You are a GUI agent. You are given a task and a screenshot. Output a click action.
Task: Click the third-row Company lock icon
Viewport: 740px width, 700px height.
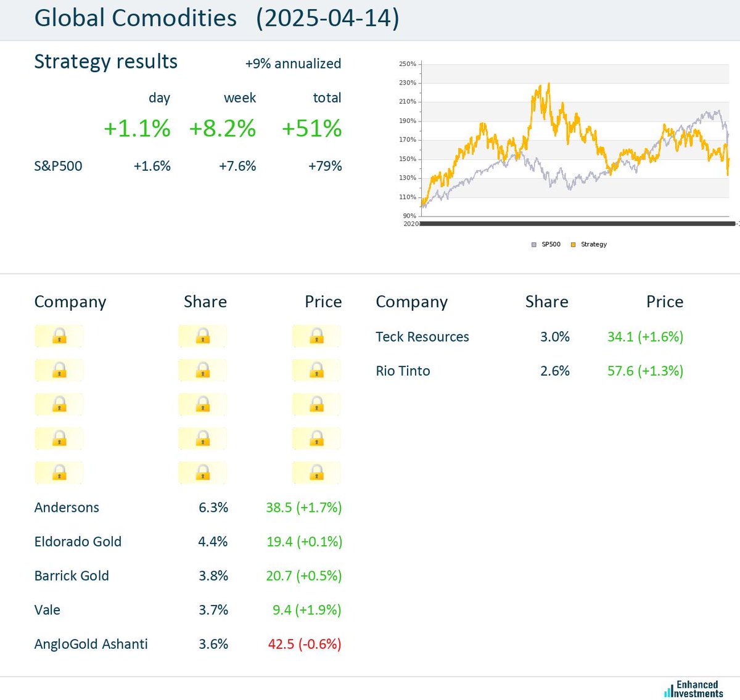59,405
